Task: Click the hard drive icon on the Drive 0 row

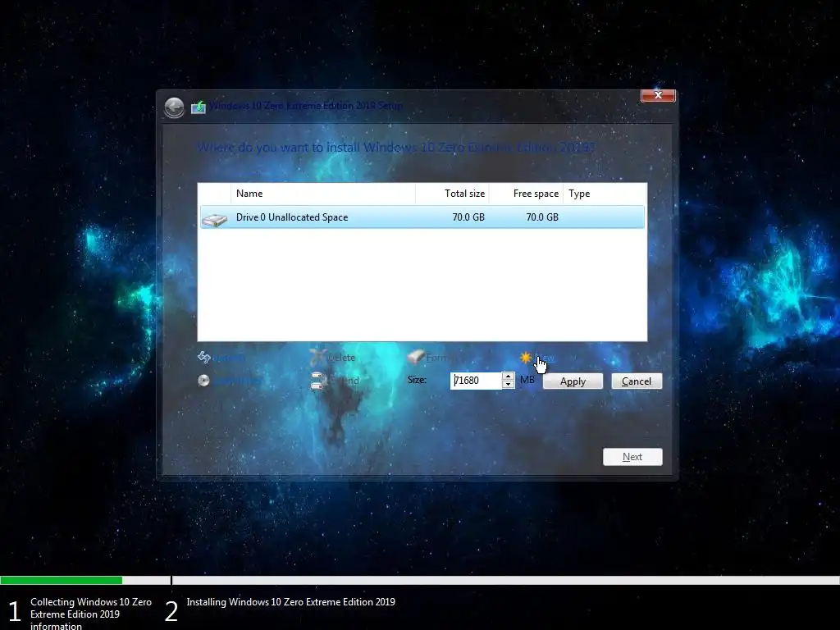Action: point(214,219)
